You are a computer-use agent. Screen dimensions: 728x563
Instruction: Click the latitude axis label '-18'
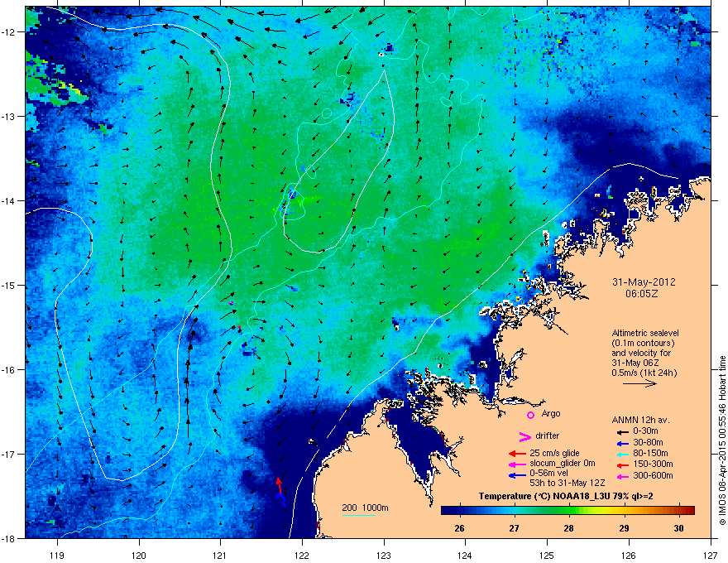pyautogui.click(x=9, y=538)
